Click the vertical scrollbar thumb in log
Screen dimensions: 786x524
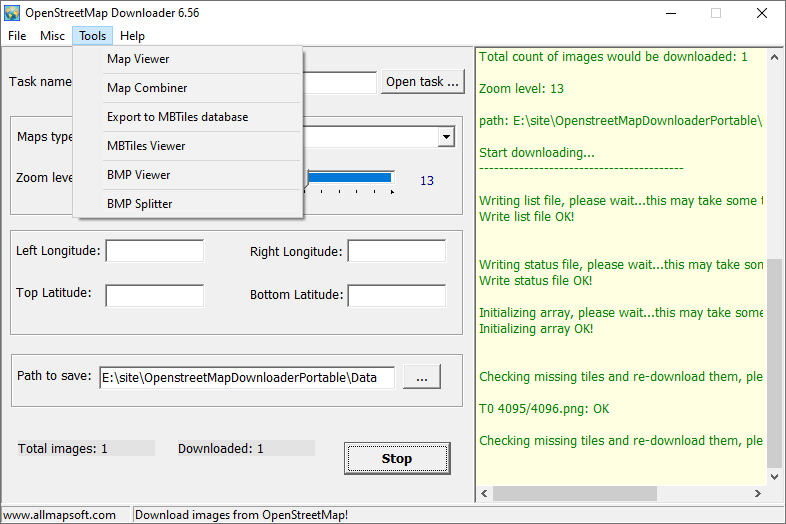[x=774, y=362]
